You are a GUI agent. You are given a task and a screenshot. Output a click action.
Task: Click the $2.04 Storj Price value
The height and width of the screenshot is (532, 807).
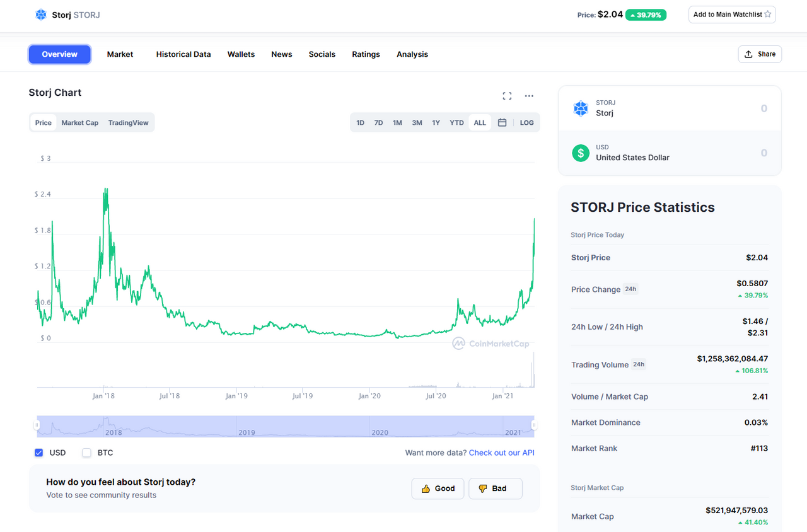coord(757,257)
